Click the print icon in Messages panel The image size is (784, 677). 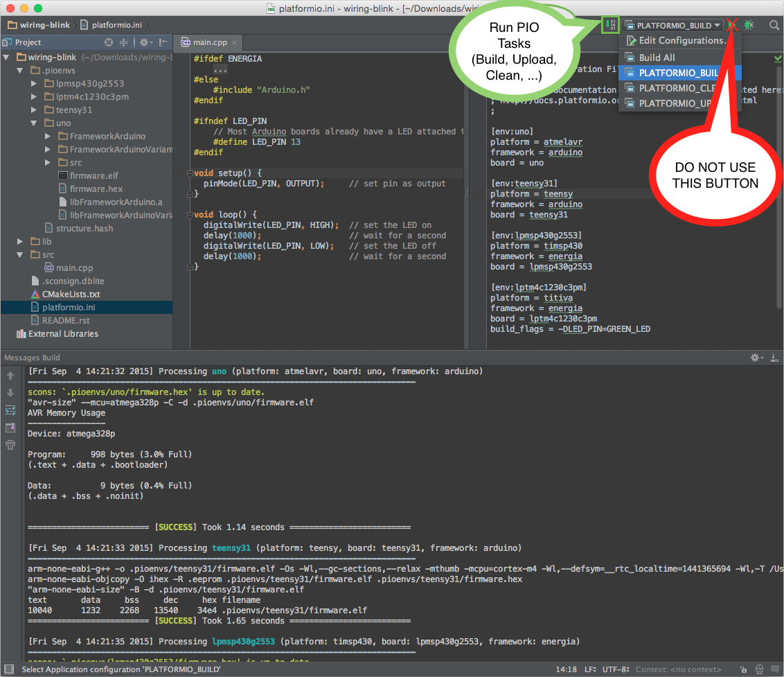[10, 445]
